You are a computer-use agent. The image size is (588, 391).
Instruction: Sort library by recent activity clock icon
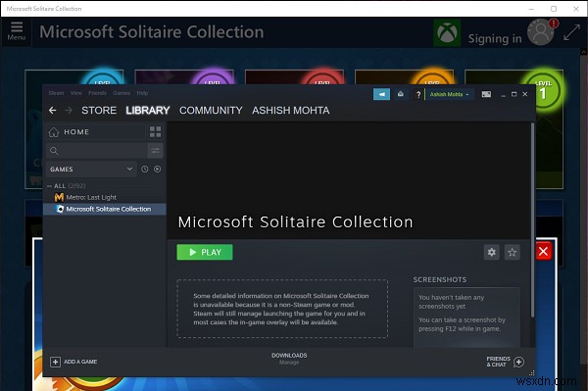point(145,170)
